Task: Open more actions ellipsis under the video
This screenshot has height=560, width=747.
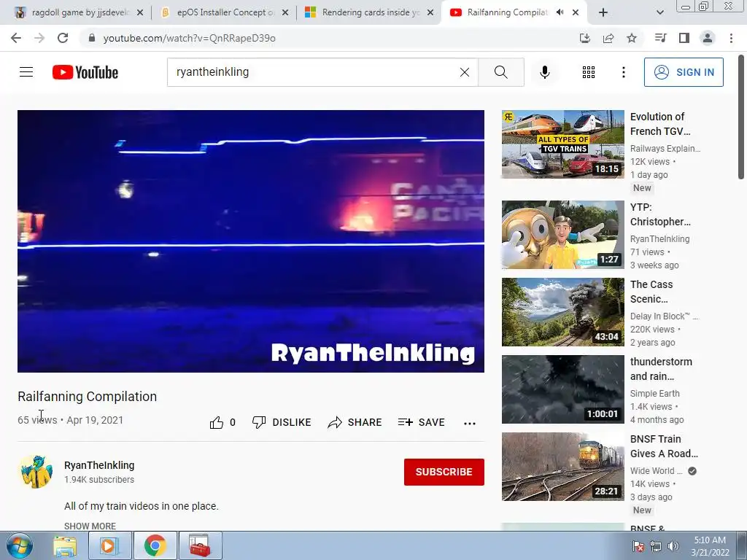Action: click(x=470, y=423)
